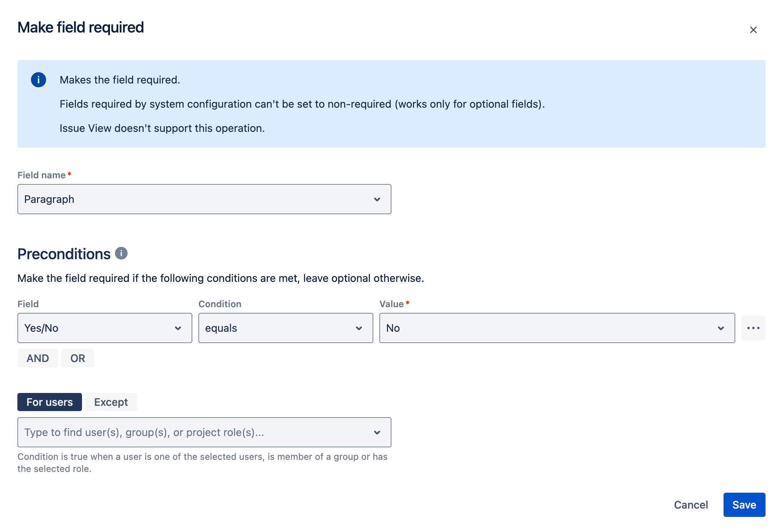Add an OR condition
Image resolution: width=781 pixels, height=532 pixels.
[77, 358]
